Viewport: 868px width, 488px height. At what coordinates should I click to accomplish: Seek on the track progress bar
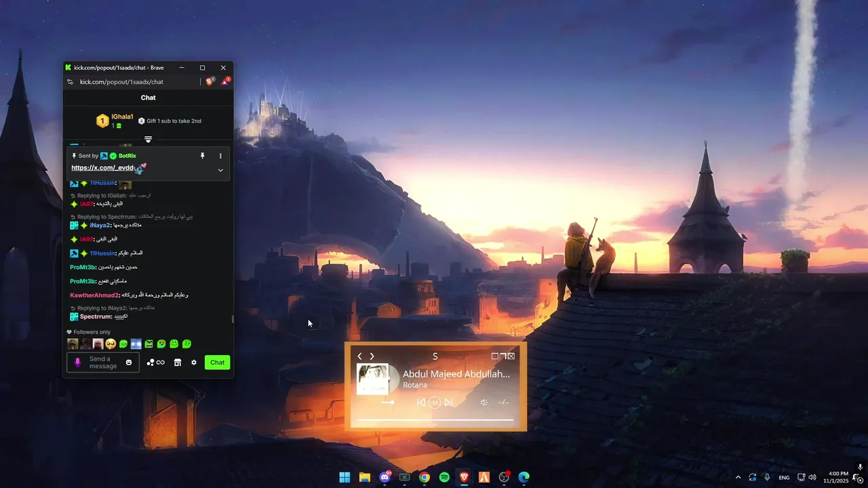[x=435, y=420]
